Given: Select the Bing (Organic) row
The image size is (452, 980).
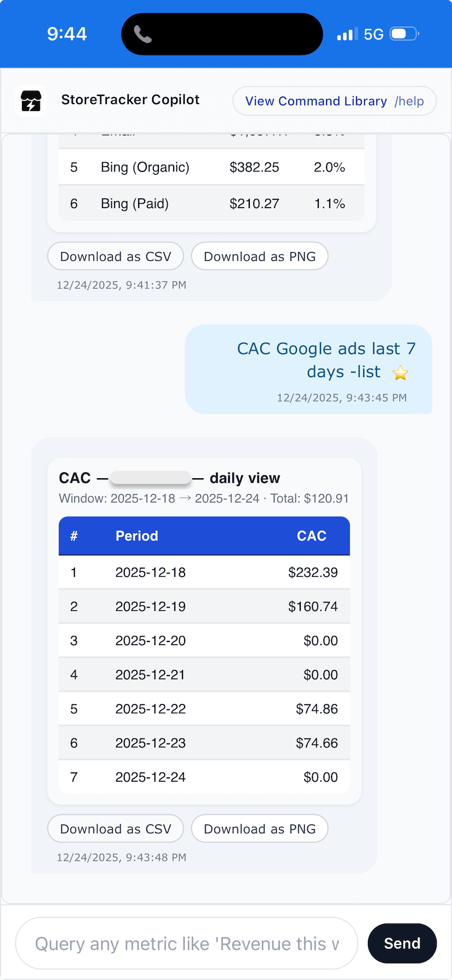Looking at the screenshot, I should (x=211, y=167).
